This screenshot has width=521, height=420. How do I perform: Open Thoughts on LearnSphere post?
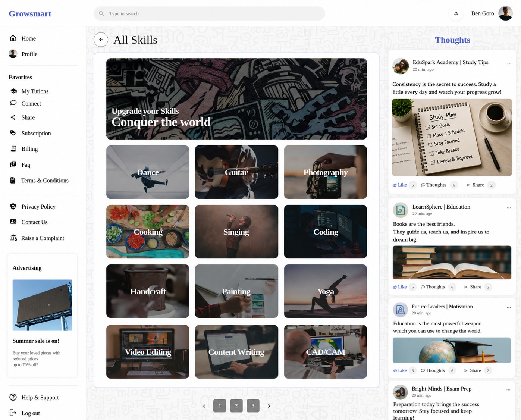tap(433, 287)
